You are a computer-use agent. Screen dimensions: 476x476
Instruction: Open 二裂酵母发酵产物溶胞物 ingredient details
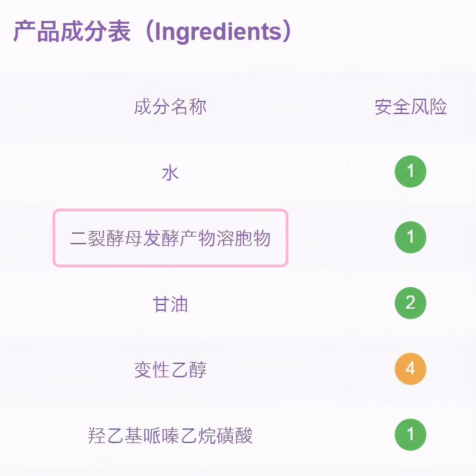tap(170, 239)
